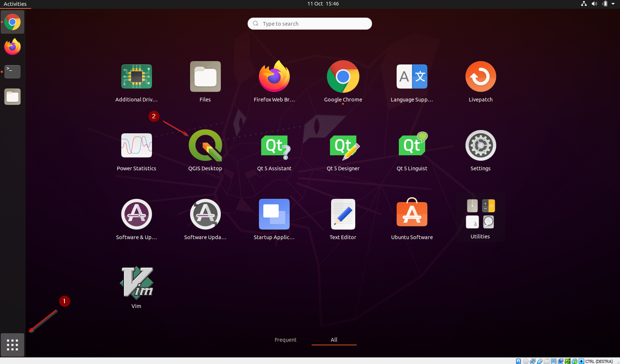620x364 pixels.
Task: Open the Livepatch application
Action: tap(480, 77)
